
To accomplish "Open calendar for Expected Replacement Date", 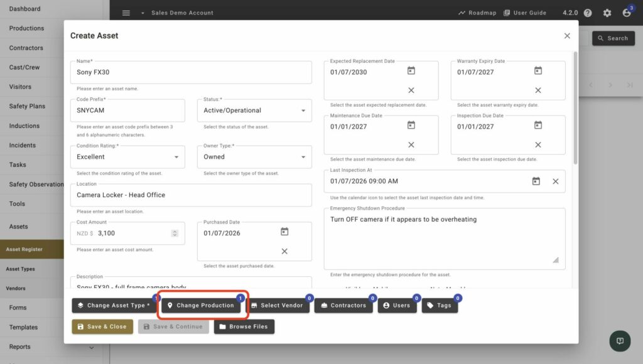I will tap(411, 70).
